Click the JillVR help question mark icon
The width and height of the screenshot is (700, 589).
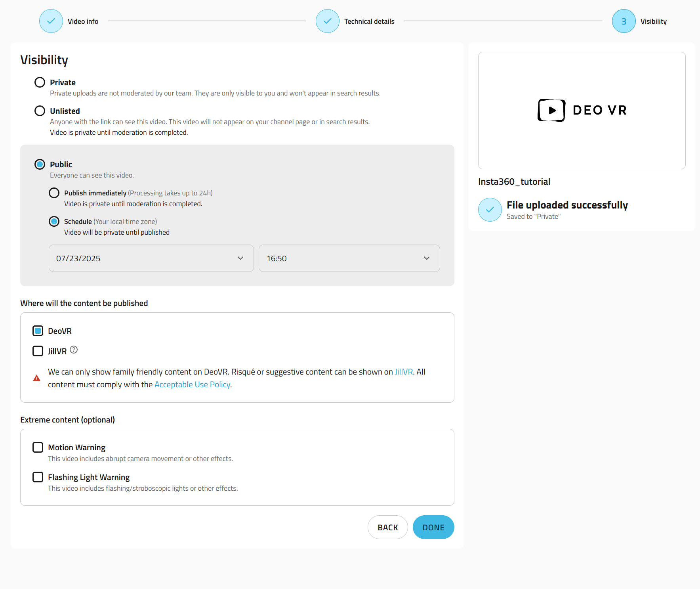74,350
